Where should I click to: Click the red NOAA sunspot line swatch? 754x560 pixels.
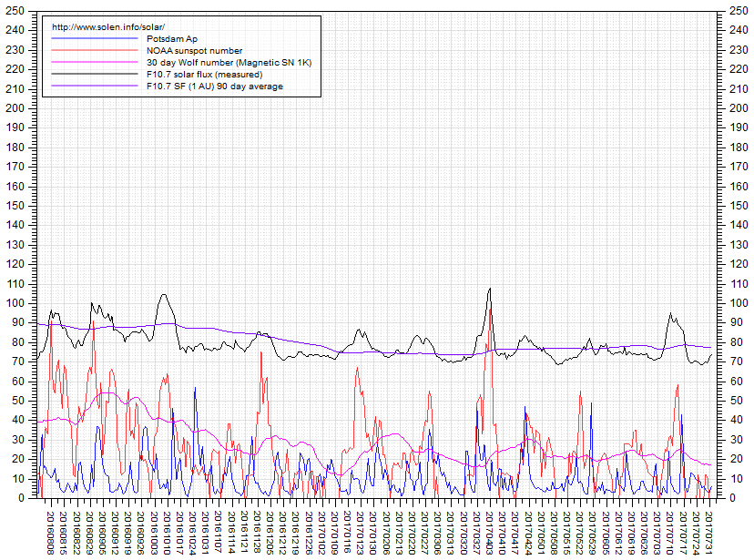click(96, 51)
